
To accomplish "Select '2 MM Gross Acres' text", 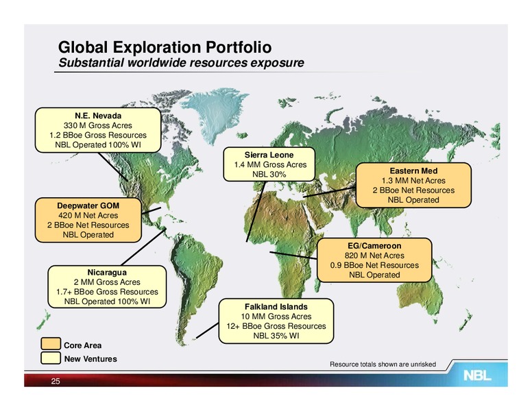I will [x=107, y=282].
